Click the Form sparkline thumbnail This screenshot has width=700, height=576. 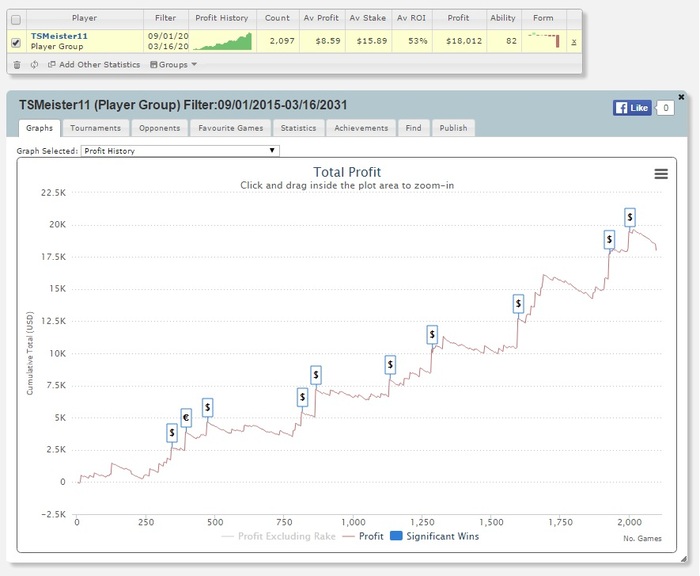tap(543, 40)
